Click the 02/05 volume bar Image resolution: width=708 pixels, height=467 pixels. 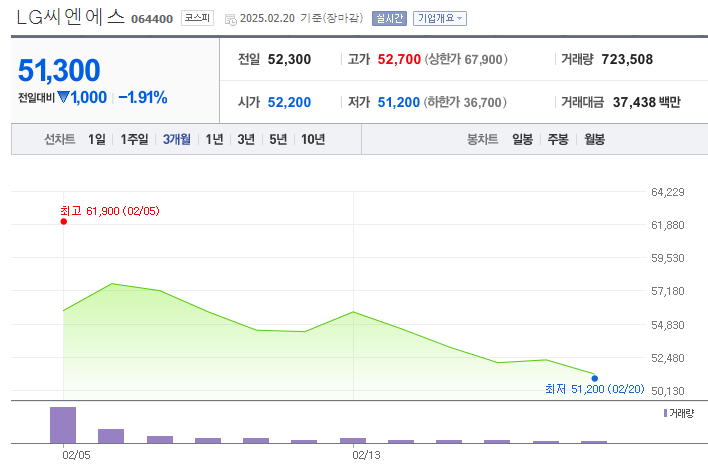(63, 425)
